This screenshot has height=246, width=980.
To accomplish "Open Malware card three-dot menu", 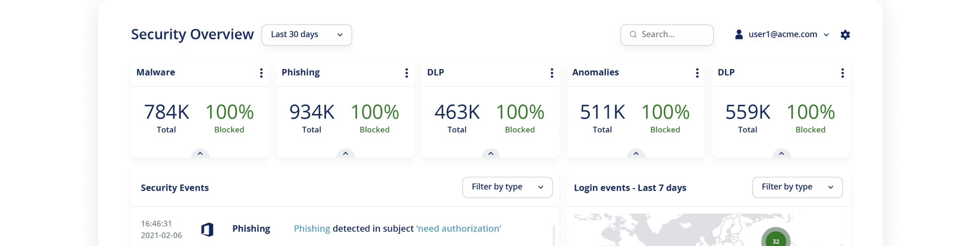I will [x=261, y=73].
